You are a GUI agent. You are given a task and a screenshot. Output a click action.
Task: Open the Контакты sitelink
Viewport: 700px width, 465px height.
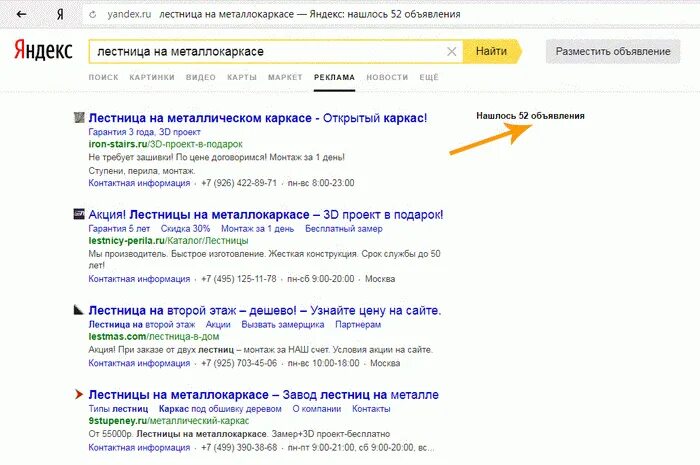pos(371,409)
